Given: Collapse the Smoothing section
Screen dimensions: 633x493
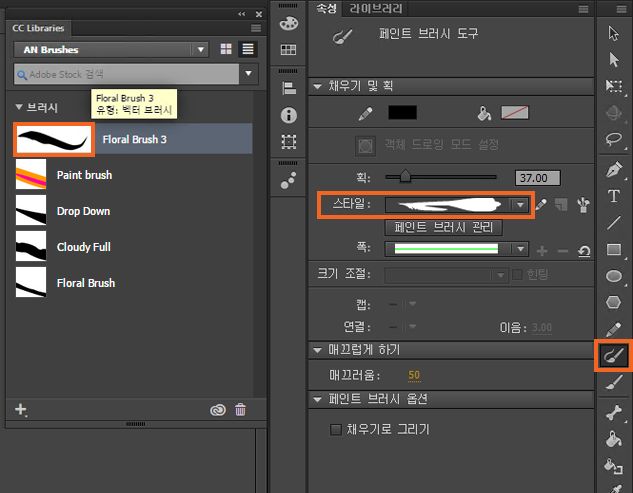Looking at the screenshot, I should [x=318, y=350].
